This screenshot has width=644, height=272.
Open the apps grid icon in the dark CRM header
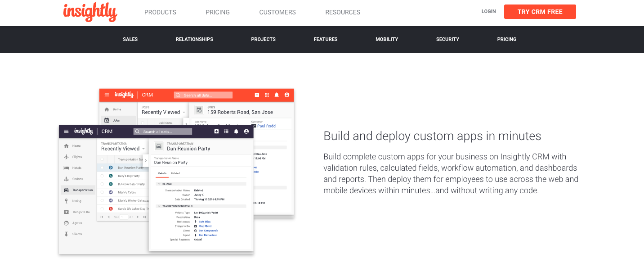(x=226, y=131)
